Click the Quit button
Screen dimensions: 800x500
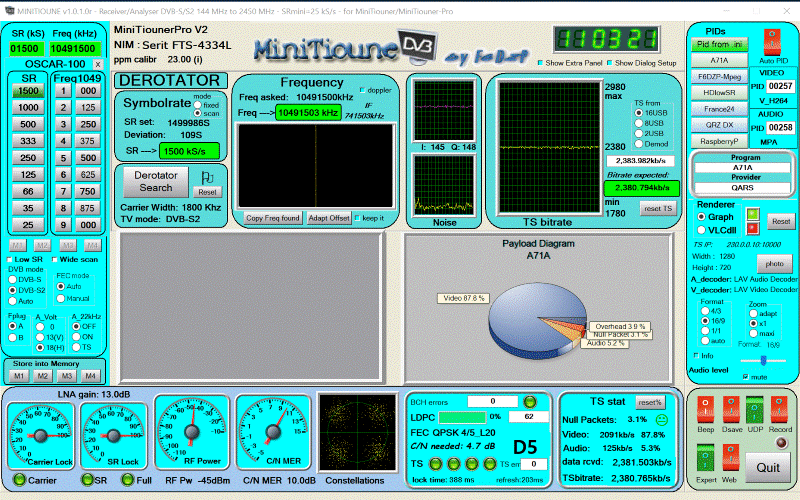767,467
